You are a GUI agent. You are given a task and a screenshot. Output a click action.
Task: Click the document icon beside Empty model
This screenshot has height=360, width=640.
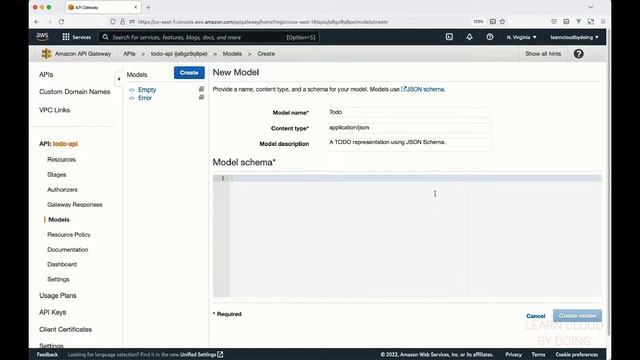pos(201,89)
